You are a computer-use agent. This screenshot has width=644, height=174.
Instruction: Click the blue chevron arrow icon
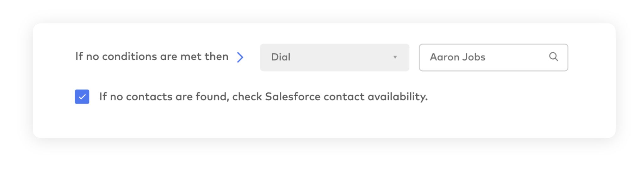click(x=240, y=57)
